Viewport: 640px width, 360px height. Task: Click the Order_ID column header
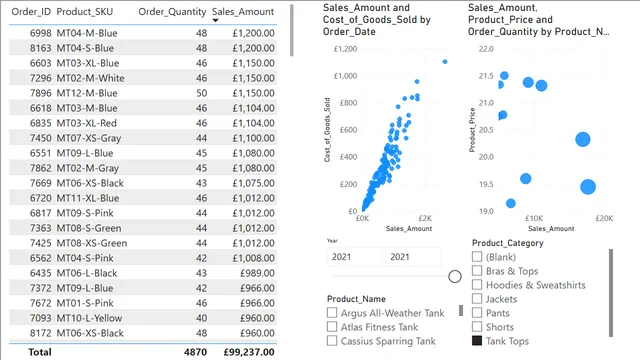click(x=31, y=12)
